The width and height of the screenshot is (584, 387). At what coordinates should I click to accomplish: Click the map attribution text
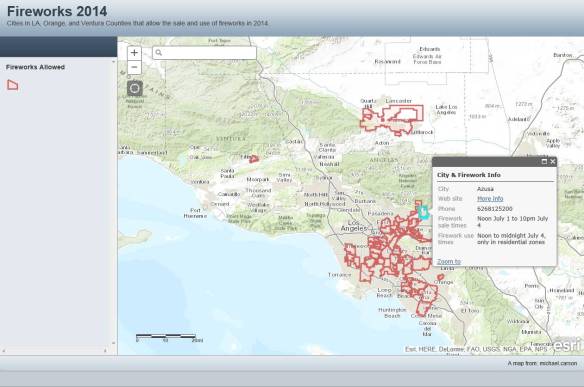476,349
